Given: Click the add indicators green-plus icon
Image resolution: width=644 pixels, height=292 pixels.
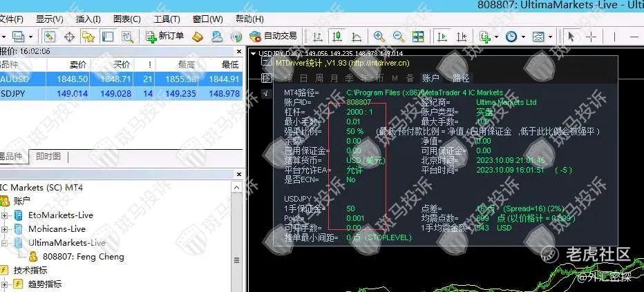Looking at the screenshot, I should pyautogui.click(x=486, y=37).
